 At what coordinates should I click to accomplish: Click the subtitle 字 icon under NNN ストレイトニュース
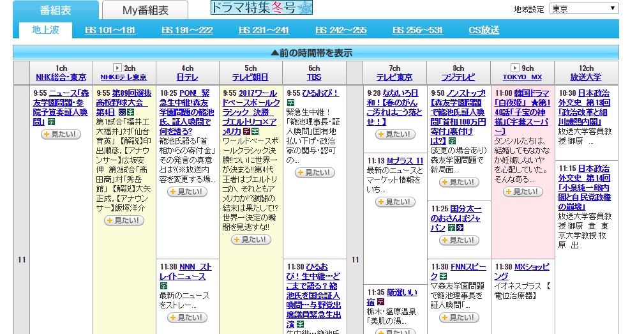point(163,286)
